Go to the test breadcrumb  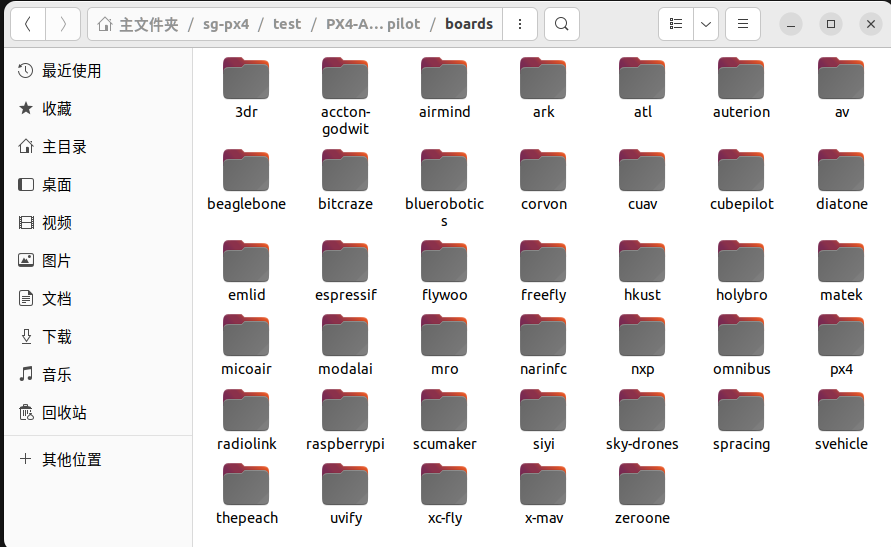287,24
